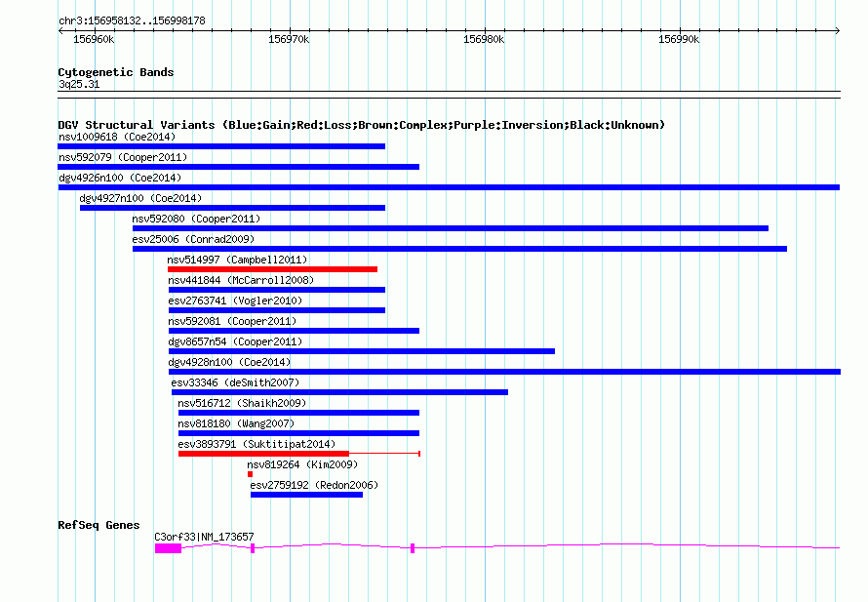Open C3orf33|NM_173657 gene label
This screenshot has width=868, height=602.
click(204, 537)
